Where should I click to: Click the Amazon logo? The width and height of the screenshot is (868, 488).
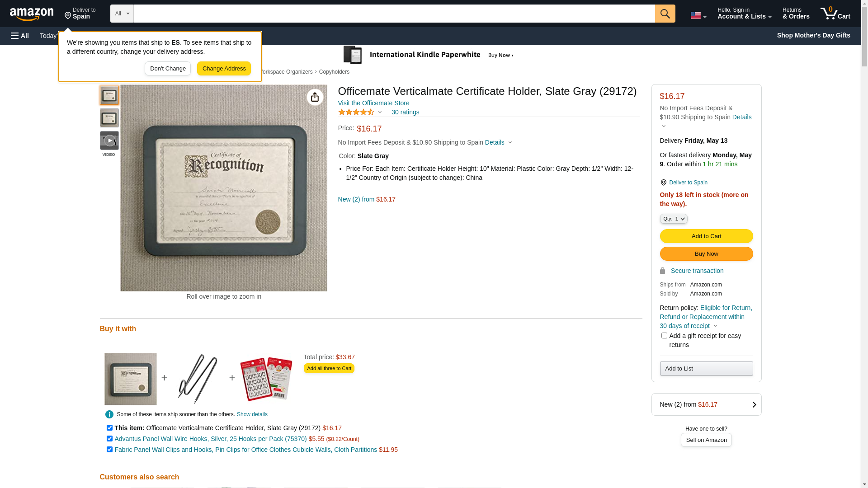click(32, 14)
